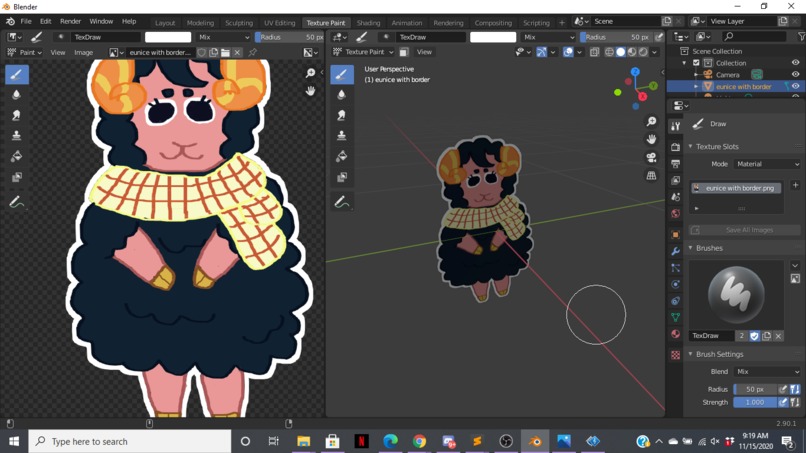Select the Mask tool in 3D viewport toolbar
The height and width of the screenshot is (453, 806).
[x=341, y=177]
